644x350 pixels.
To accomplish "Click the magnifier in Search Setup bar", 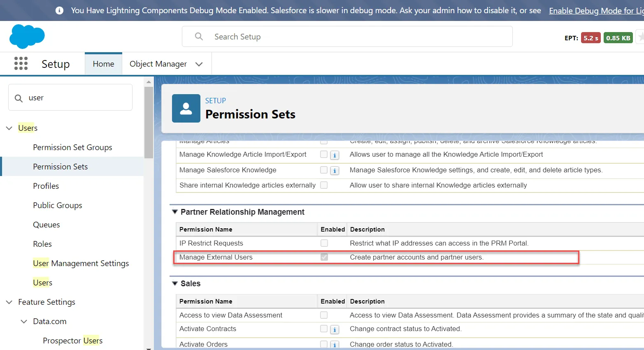I will (x=199, y=36).
